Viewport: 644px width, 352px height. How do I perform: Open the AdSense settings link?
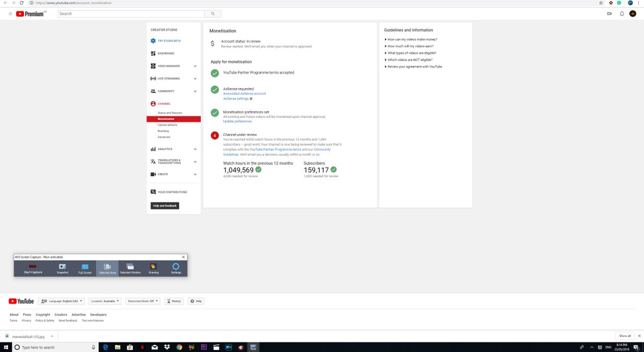click(236, 99)
